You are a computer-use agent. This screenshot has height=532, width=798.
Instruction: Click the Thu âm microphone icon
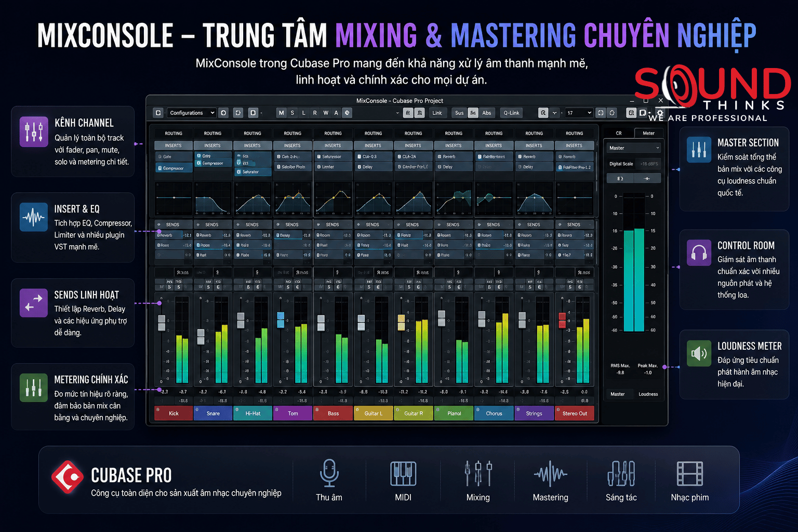(x=329, y=473)
